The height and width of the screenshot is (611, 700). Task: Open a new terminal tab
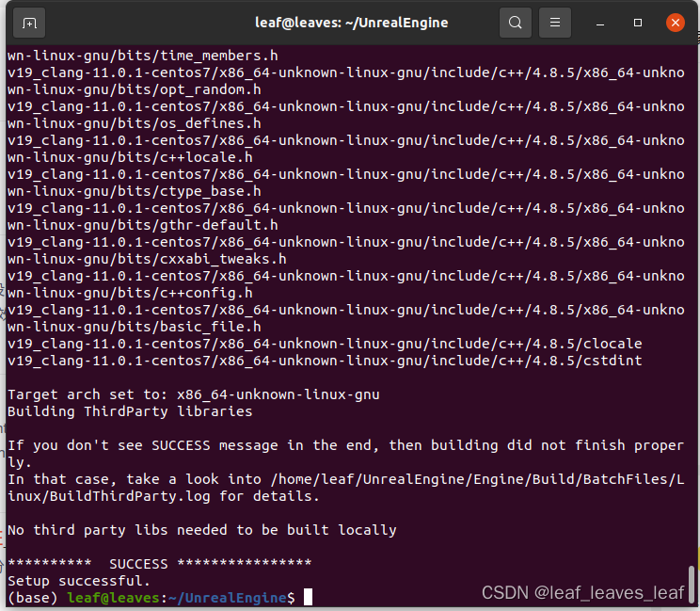tap(29, 23)
